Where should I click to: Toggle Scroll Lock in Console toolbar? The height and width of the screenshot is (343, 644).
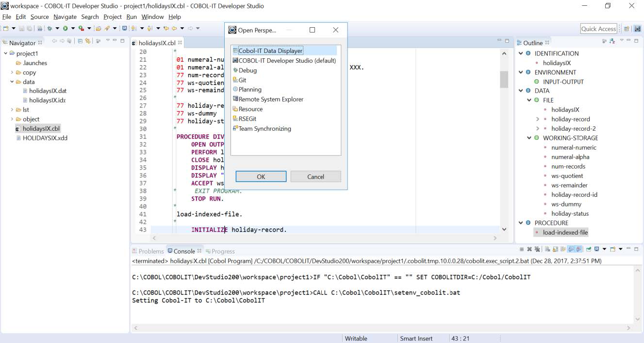pyautogui.click(x=555, y=249)
